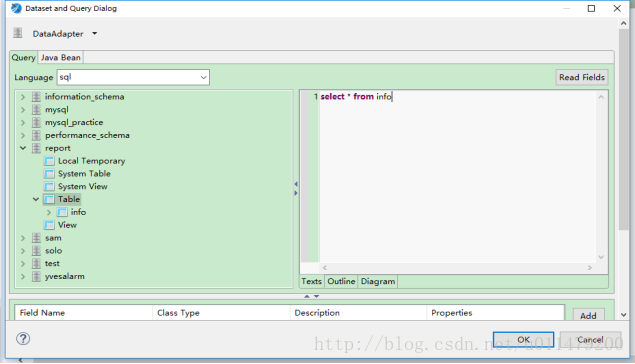
Task: Select the info table label
Action: (79, 212)
